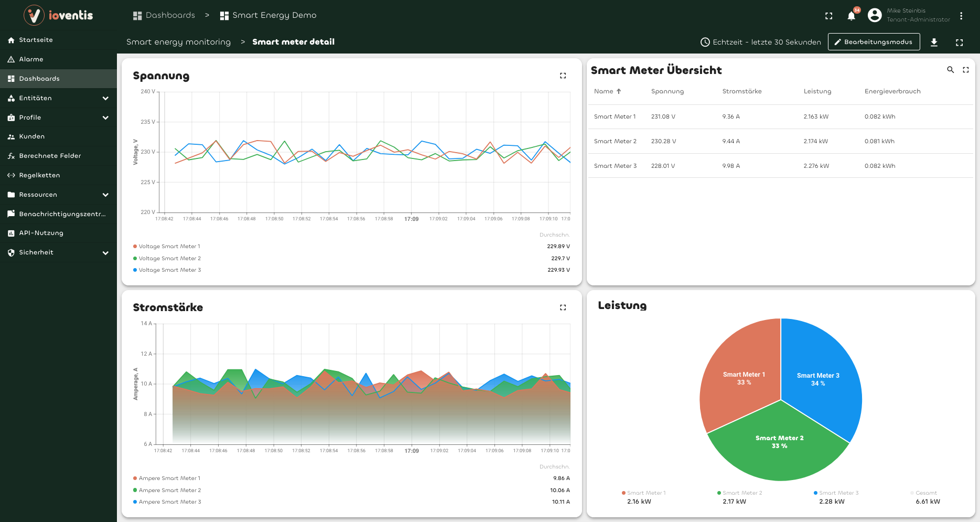This screenshot has width=980, height=522.
Task: Click the user account avatar icon
Action: [874, 15]
